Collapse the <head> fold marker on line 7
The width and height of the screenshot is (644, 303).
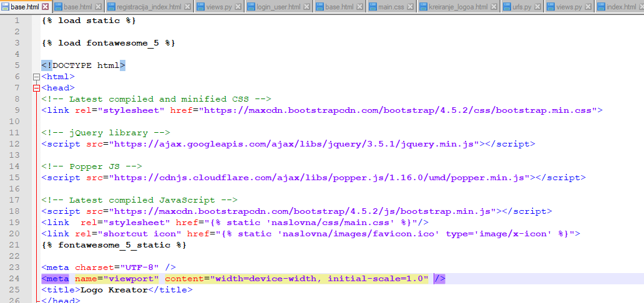coord(36,88)
